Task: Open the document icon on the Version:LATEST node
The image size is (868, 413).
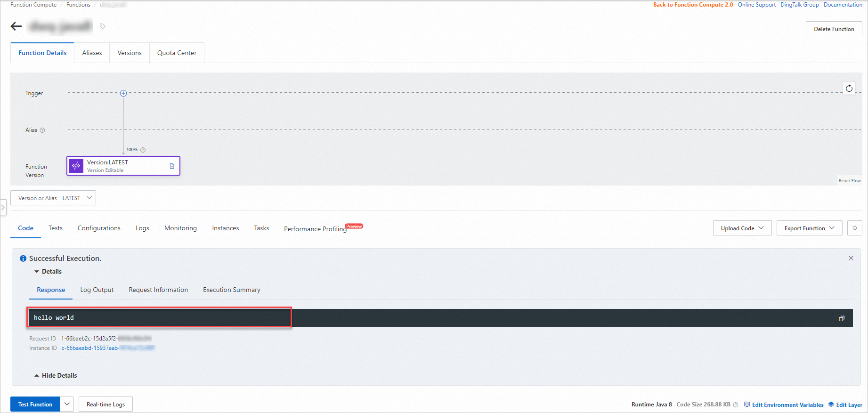Action: point(172,166)
